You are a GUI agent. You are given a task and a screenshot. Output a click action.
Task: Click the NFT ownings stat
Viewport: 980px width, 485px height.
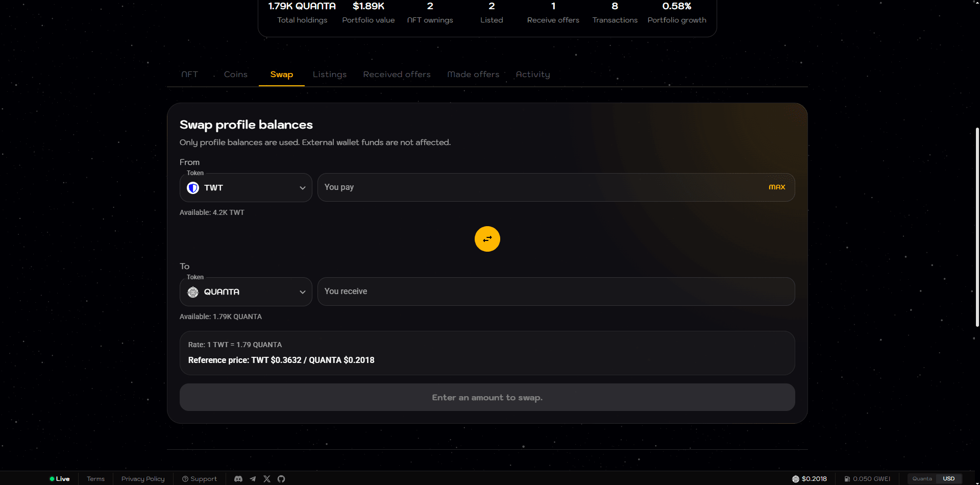(430, 13)
